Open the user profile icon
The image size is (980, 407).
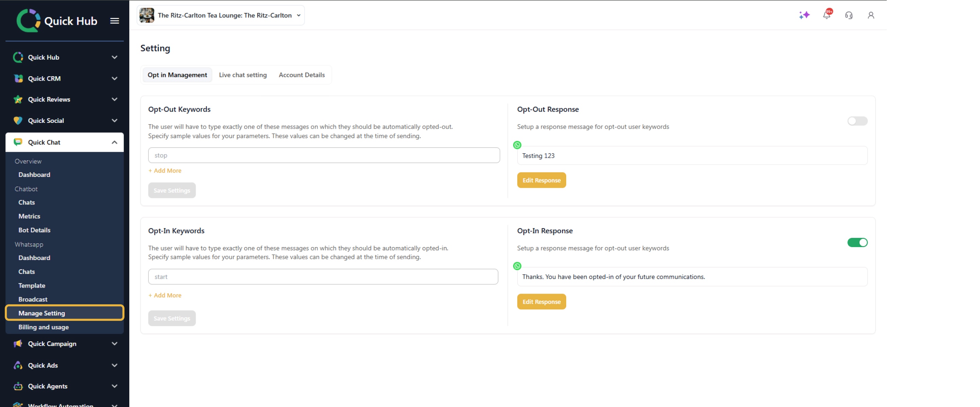click(870, 15)
